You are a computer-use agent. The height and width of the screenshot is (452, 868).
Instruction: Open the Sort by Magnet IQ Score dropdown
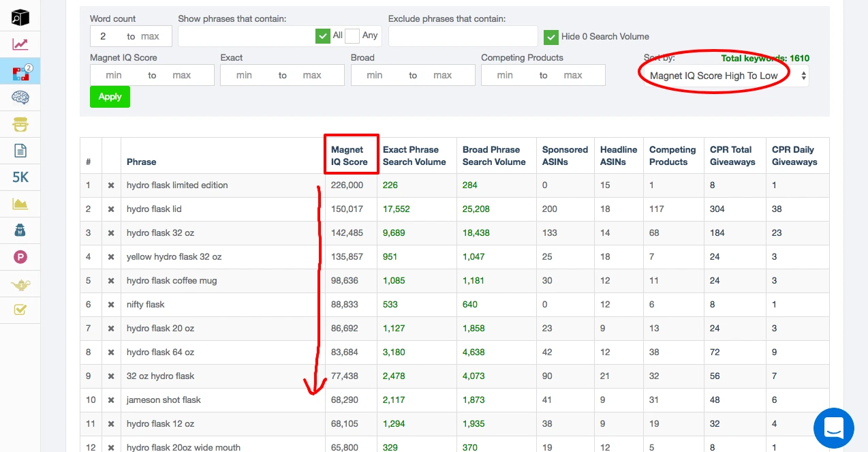pyautogui.click(x=726, y=76)
